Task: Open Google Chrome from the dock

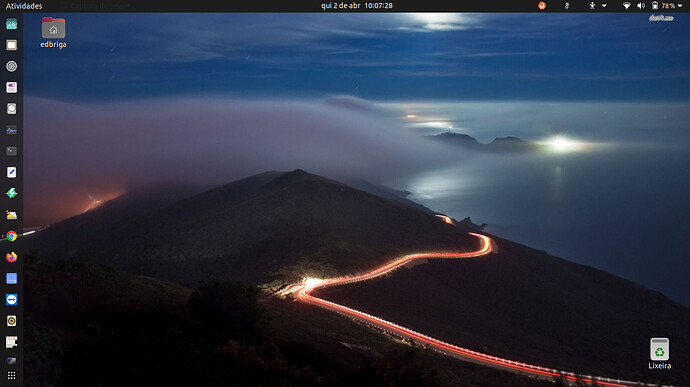Action: (x=11, y=236)
